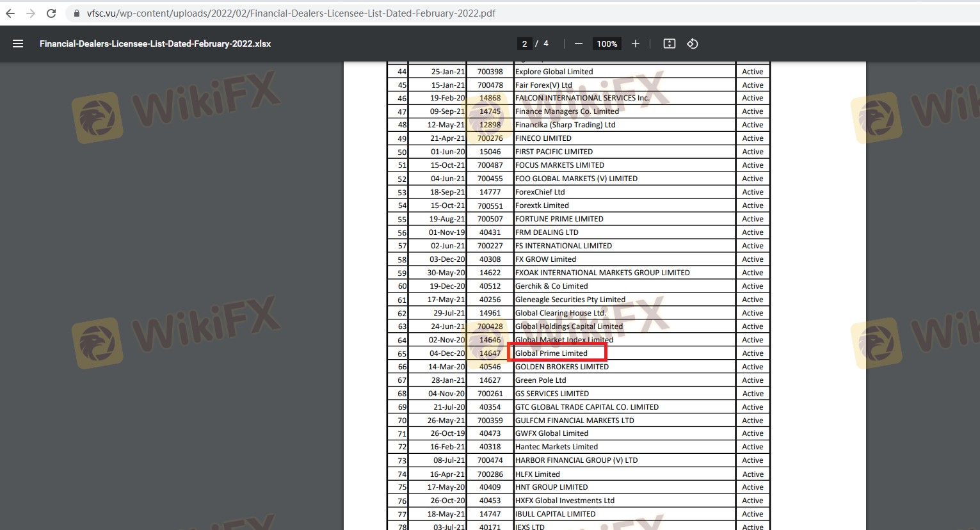Select the Explore Global Limited row name

point(554,72)
